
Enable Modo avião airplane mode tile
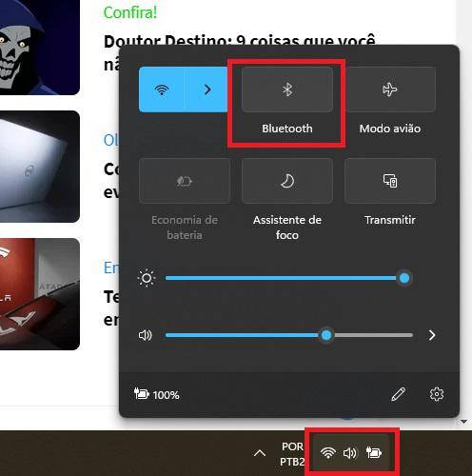point(390,89)
